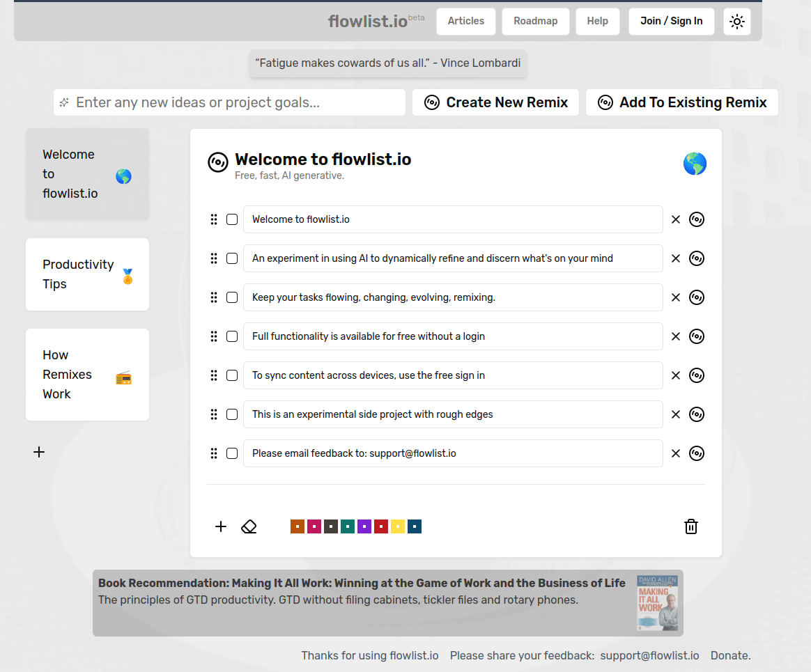This screenshot has width=811, height=672.
Task: Choose the red color swatch
Action: click(x=381, y=526)
